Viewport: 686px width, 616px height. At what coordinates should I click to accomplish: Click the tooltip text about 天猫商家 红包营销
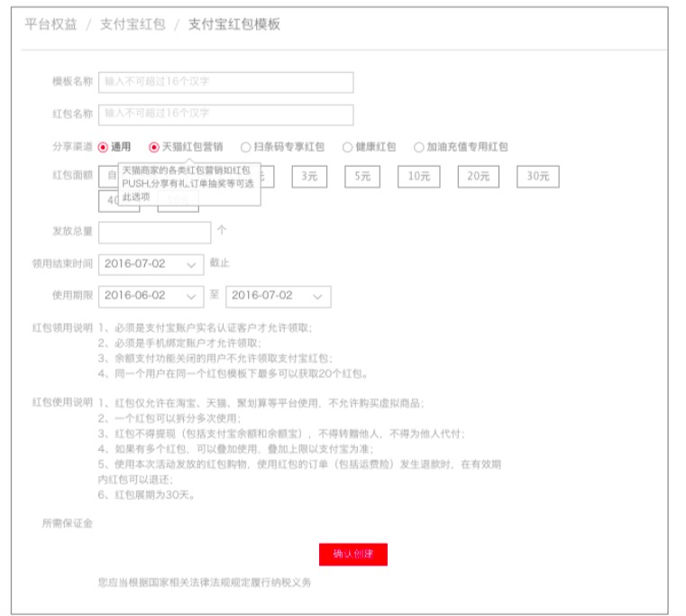(x=188, y=183)
